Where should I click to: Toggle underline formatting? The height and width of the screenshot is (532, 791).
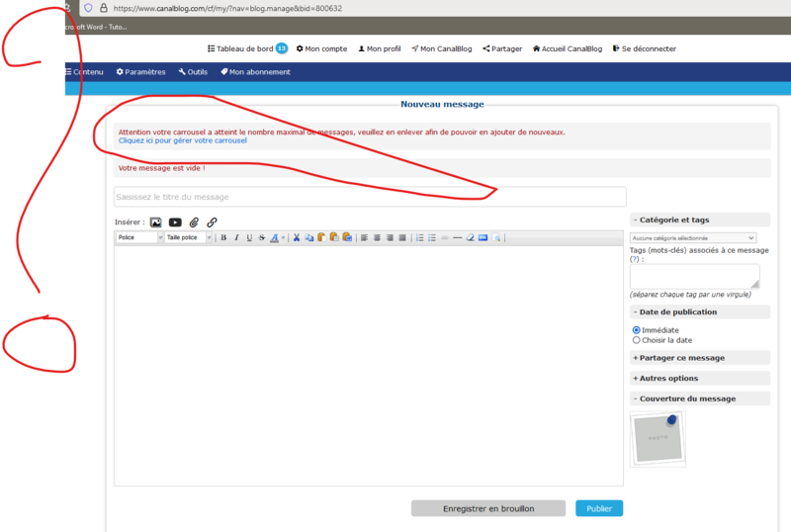(x=249, y=237)
